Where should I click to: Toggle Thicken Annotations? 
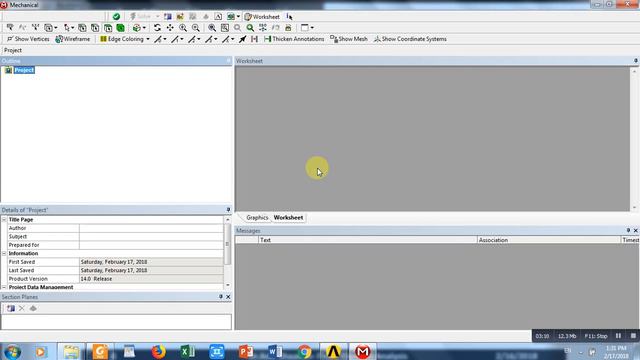pos(294,39)
